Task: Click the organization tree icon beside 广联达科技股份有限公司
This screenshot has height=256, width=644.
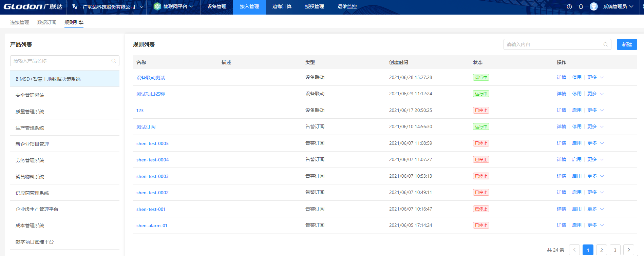Action: (75, 6)
